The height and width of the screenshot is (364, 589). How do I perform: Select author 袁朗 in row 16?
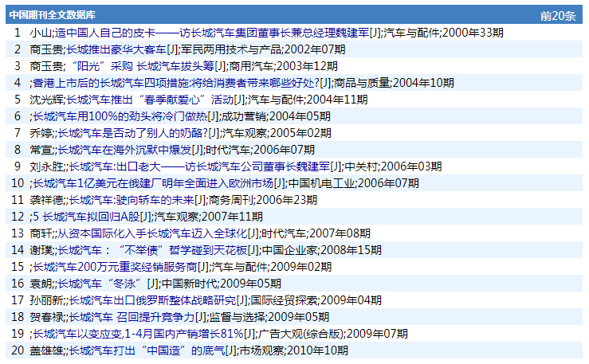[41, 284]
